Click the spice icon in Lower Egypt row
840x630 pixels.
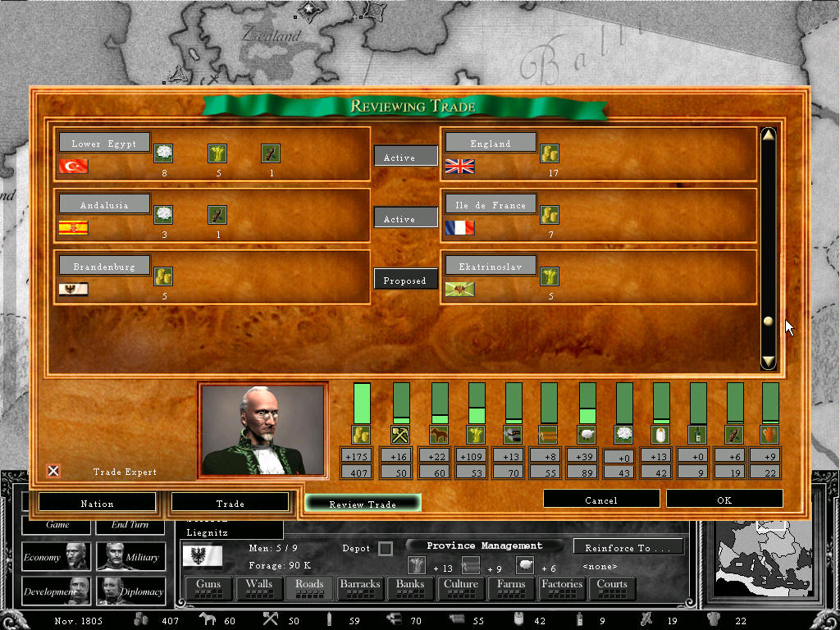[271, 153]
